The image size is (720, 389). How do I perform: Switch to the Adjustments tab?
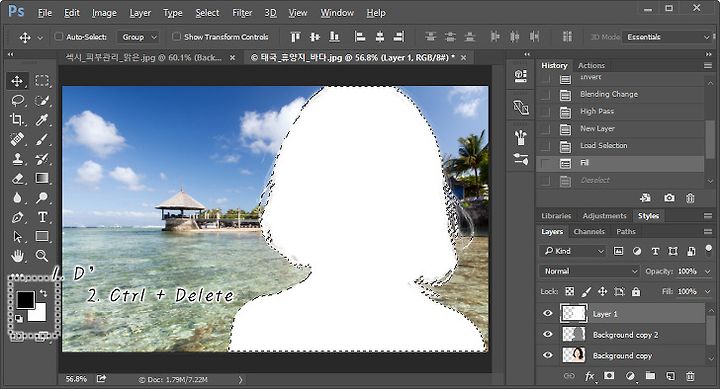tap(604, 216)
